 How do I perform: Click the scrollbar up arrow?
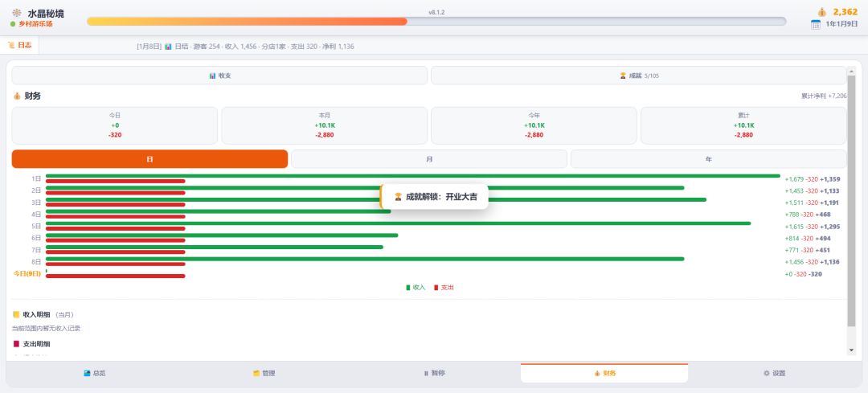point(851,71)
